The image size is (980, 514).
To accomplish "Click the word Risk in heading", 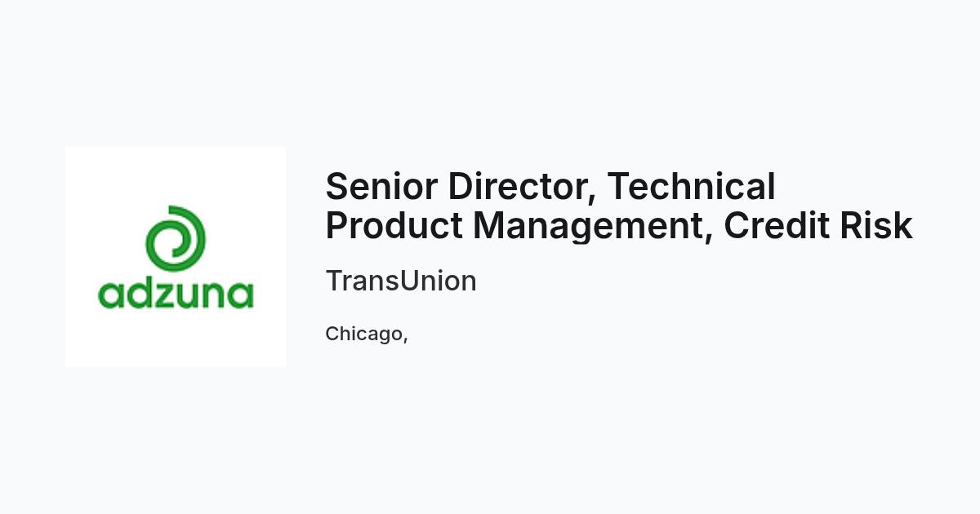I will [x=876, y=225].
